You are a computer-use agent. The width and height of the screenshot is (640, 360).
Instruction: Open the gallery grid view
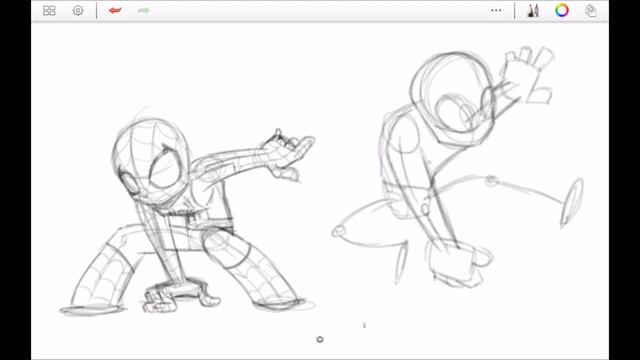point(49,11)
